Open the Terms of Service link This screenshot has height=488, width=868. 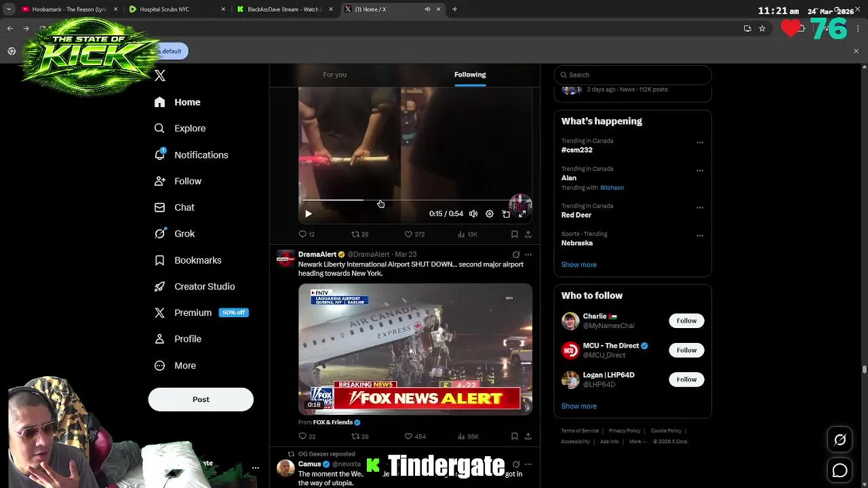coord(580,431)
